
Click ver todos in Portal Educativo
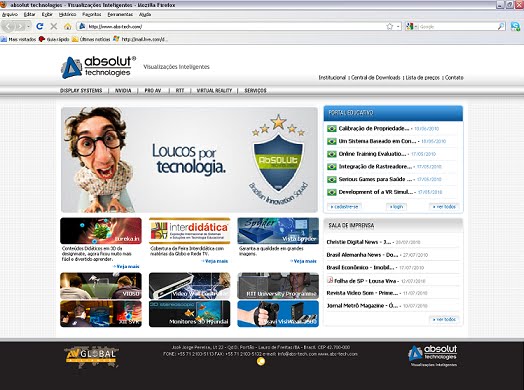444,207
